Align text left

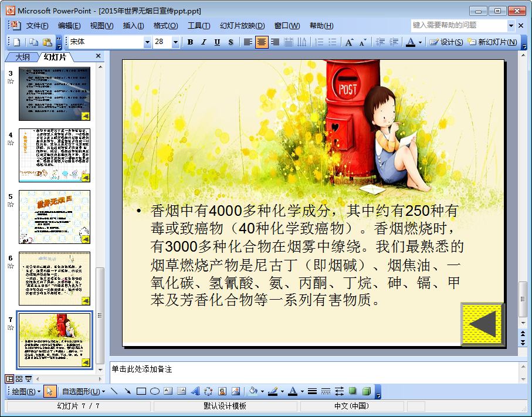[248, 42]
